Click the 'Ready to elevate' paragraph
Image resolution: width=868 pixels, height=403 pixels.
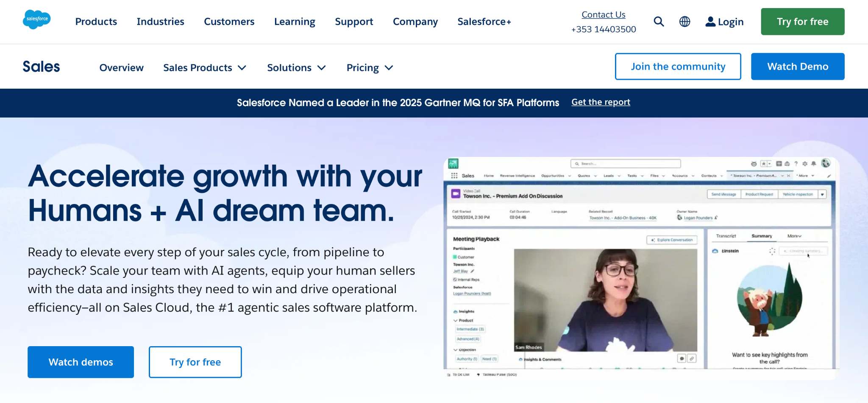click(223, 280)
